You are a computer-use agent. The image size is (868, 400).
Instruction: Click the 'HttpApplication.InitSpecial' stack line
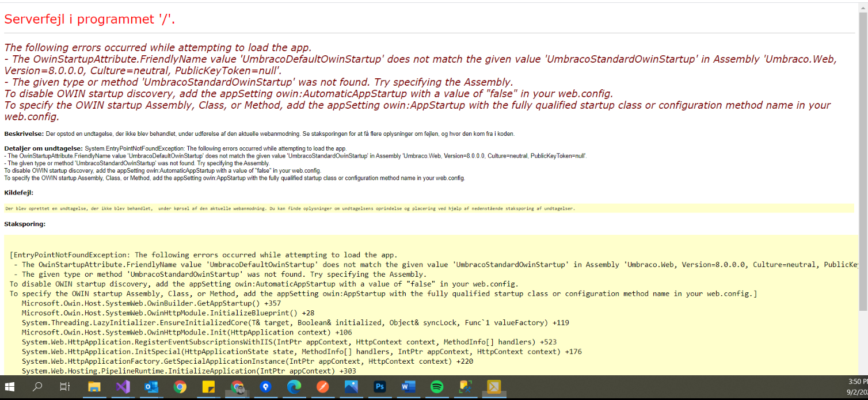coord(302,352)
